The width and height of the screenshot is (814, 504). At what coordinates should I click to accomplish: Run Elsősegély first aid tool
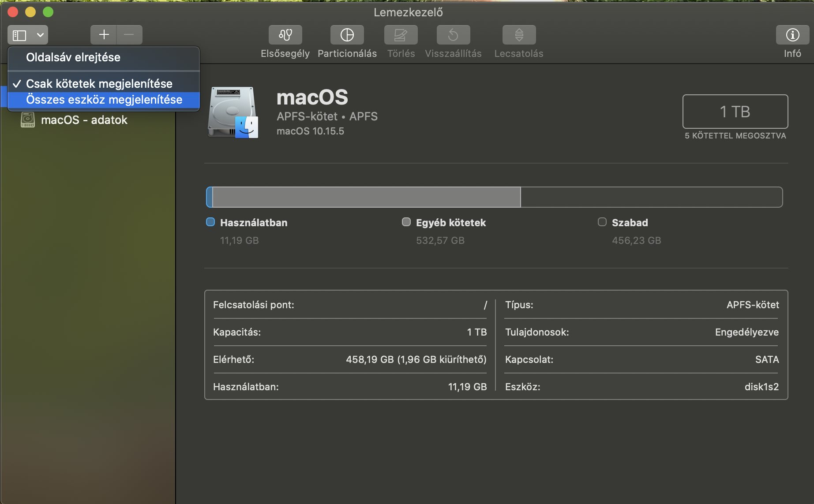click(x=285, y=35)
